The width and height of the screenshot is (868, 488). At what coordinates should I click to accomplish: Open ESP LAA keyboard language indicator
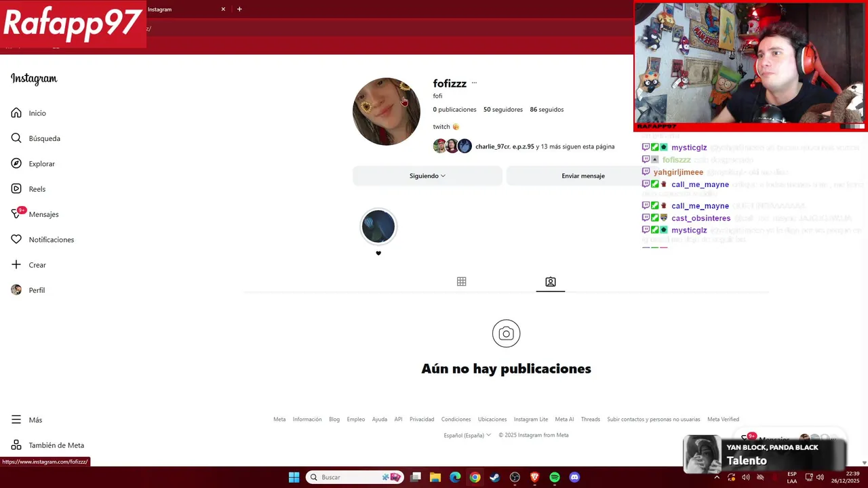pyautogui.click(x=792, y=477)
